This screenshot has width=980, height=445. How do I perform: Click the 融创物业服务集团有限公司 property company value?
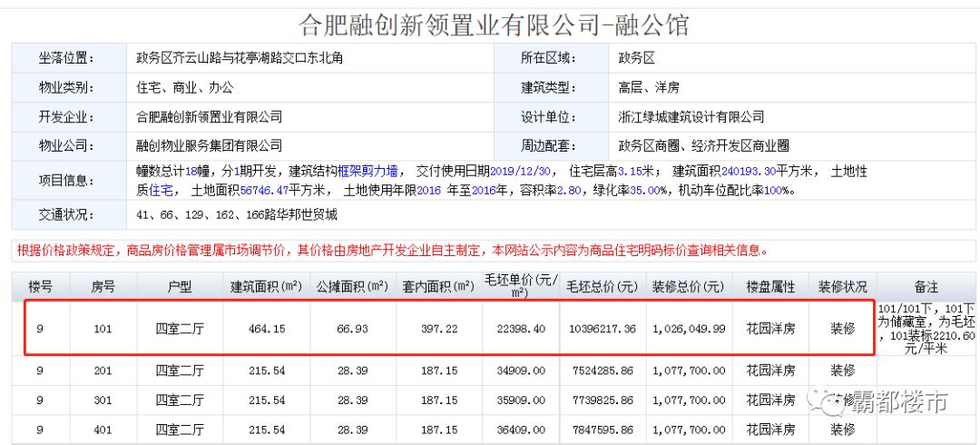point(209,145)
